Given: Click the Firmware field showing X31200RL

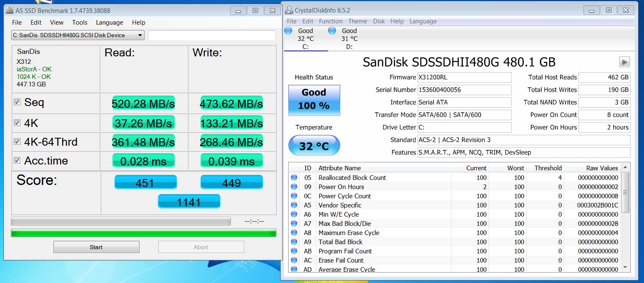Looking at the screenshot, I should [464, 77].
